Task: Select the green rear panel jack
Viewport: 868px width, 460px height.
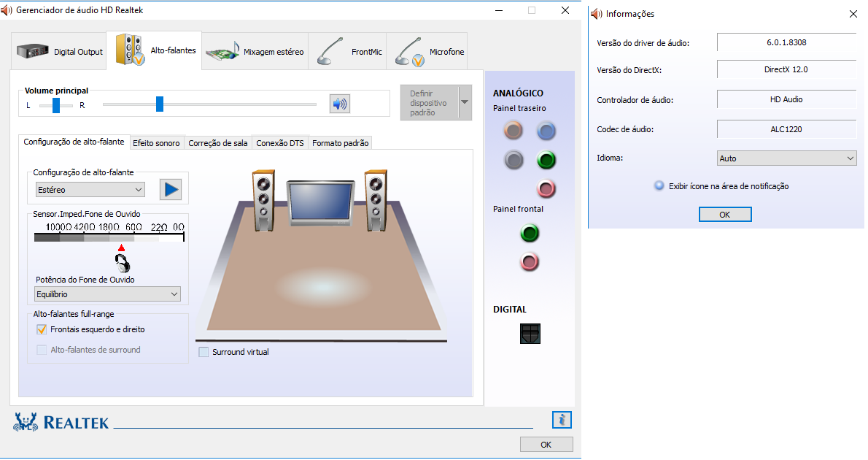Action: [x=546, y=160]
